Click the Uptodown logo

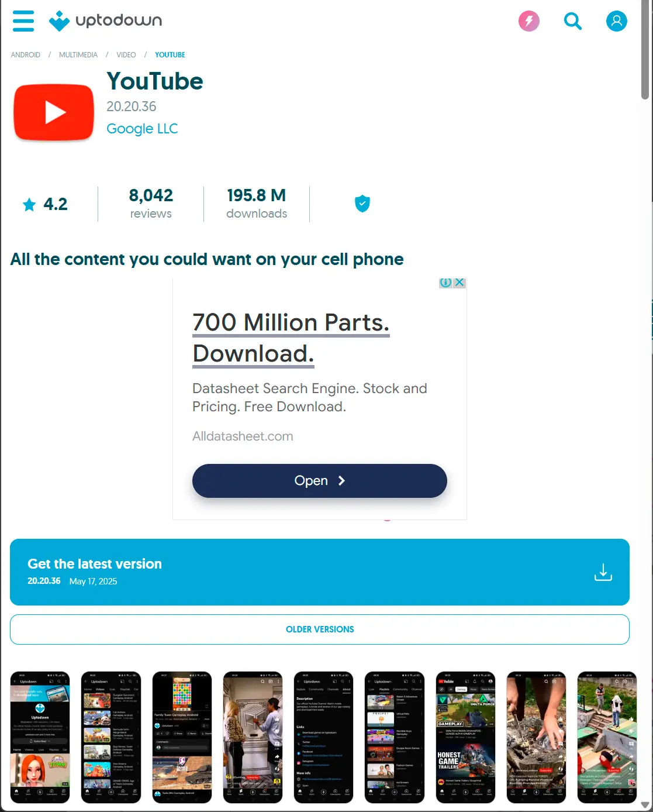[105, 21]
